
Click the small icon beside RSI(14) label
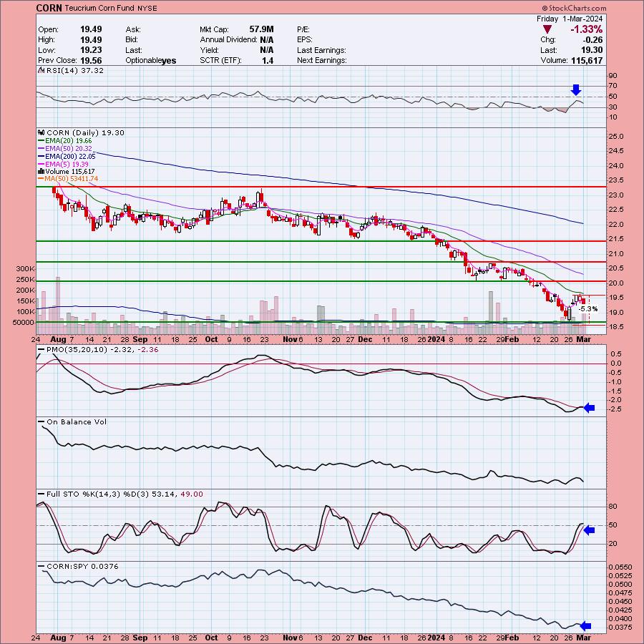pyautogui.click(x=41, y=70)
